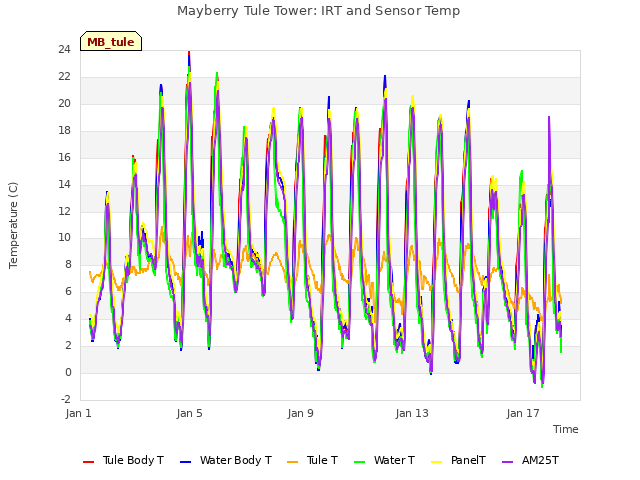Click the 16 y-axis tick label
This screenshot has width=640, height=480.
click(x=64, y=158)
